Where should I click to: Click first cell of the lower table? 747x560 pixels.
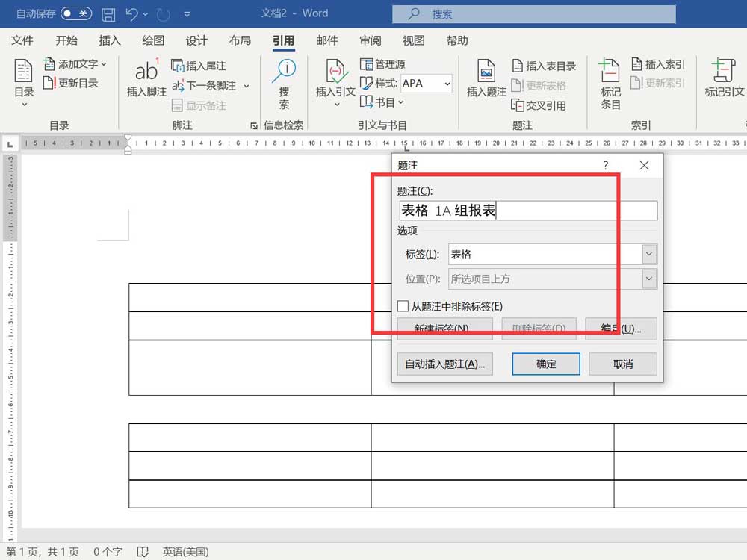click(250, 438)
